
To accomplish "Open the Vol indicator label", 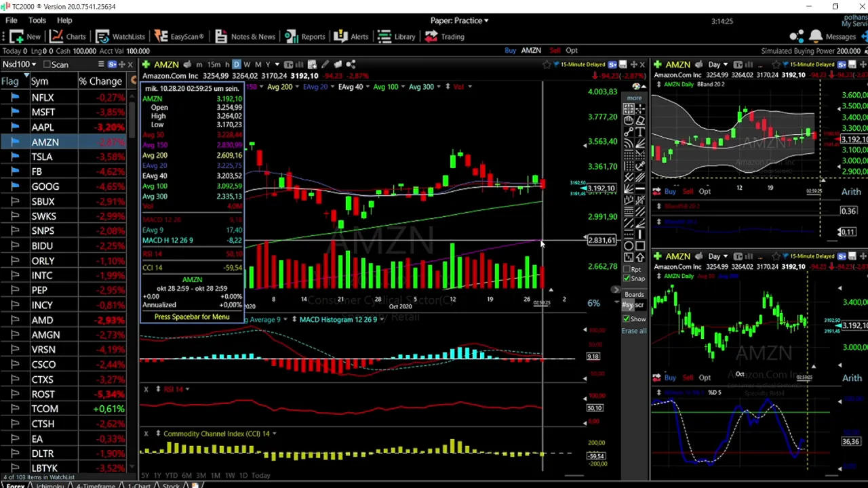I will [x=459, y=87].
